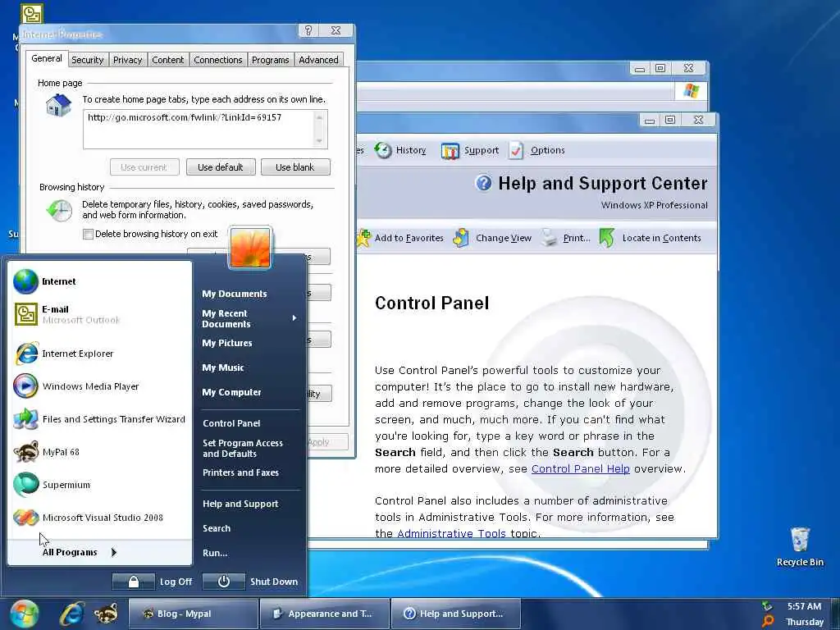Click the Add to Favorites star icon
The image size is (840, 630).
(363, 238)
